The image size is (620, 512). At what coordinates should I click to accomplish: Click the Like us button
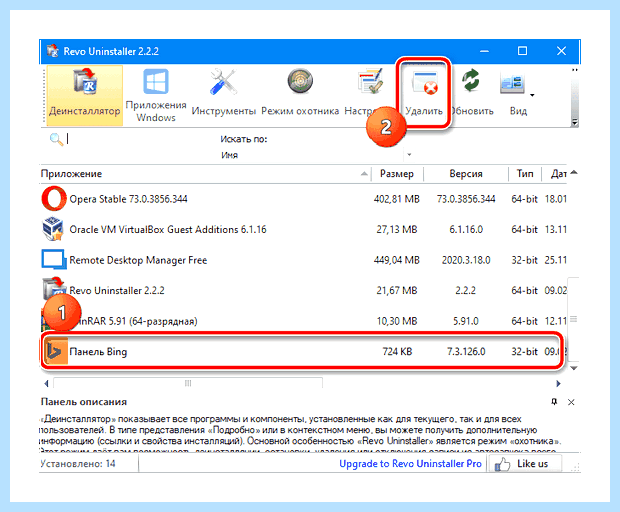525,464
